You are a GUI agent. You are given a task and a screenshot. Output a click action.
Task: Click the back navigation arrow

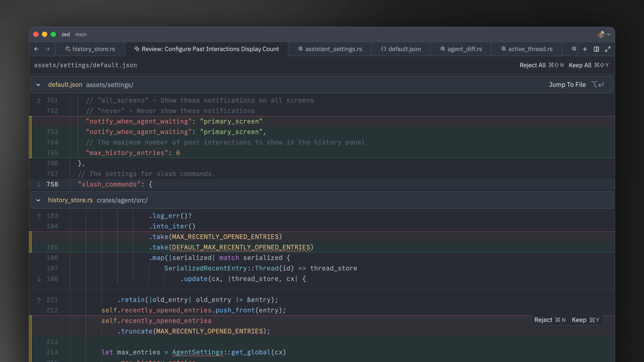(x=36, y=49)
